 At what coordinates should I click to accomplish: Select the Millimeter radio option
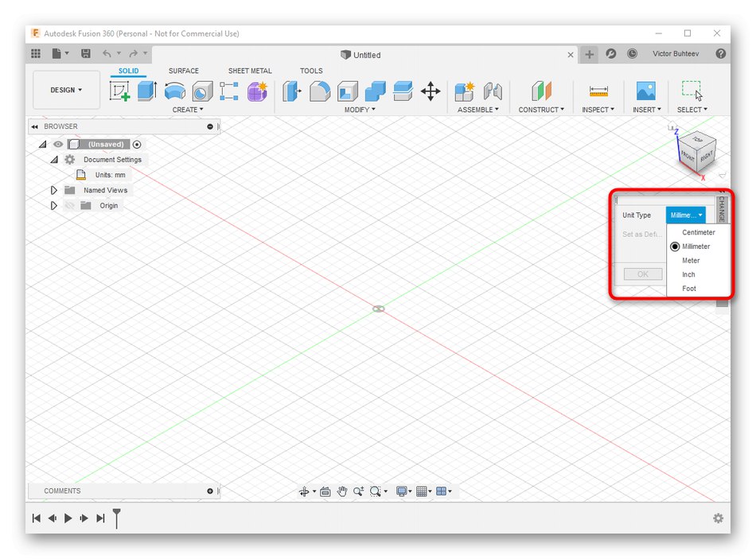[x=675, y=247]
